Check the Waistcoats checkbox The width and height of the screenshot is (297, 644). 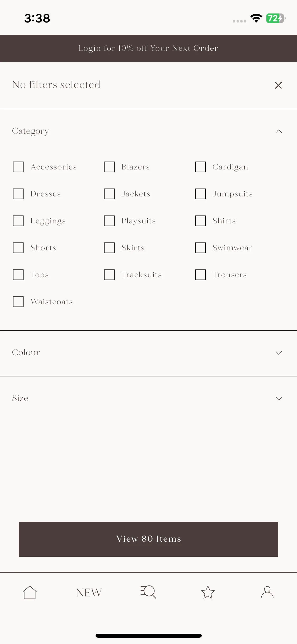point(18,302)
